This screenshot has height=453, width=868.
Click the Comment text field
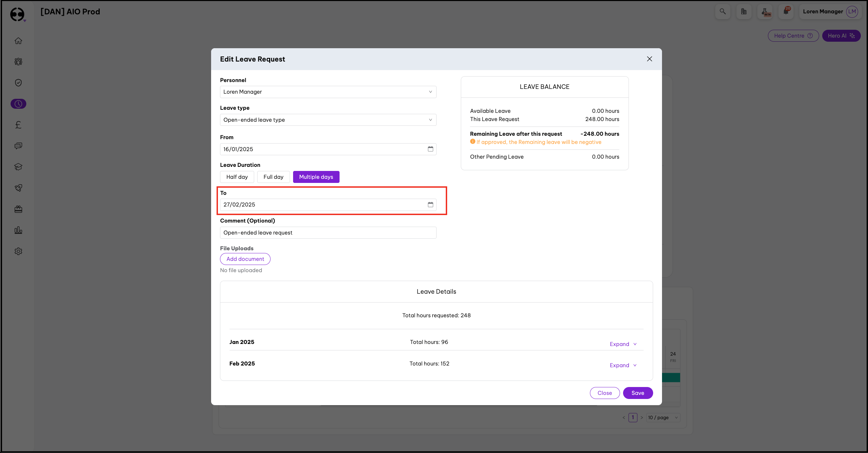328,232
